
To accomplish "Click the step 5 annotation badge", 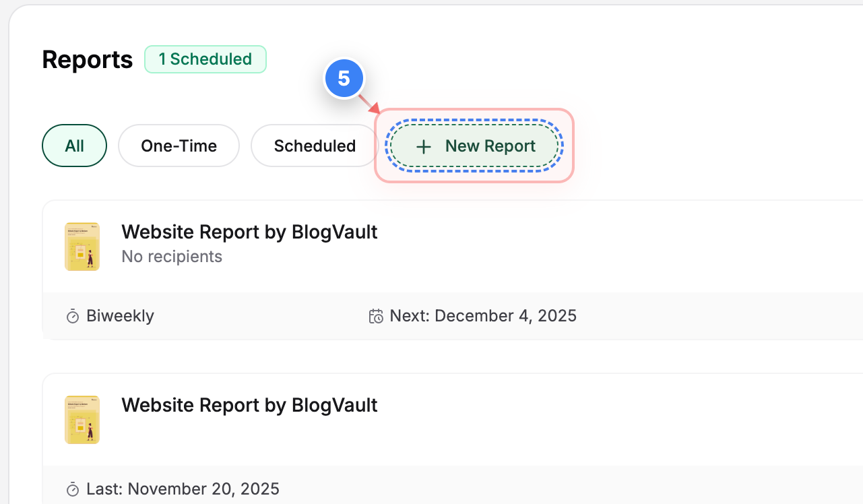I will (x=344, y=78).
